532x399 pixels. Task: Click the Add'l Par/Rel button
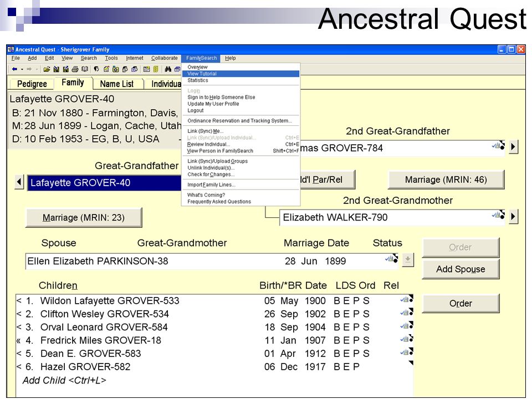328,180
